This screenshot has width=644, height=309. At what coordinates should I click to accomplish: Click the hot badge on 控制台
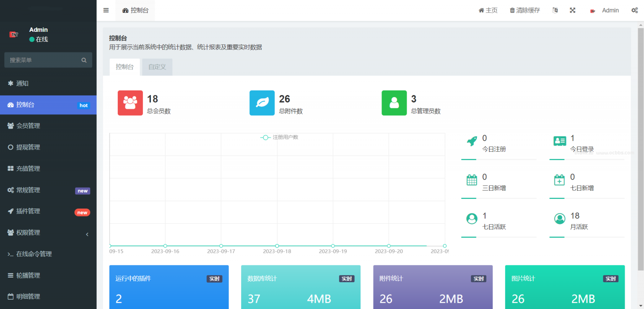[84, 106]
